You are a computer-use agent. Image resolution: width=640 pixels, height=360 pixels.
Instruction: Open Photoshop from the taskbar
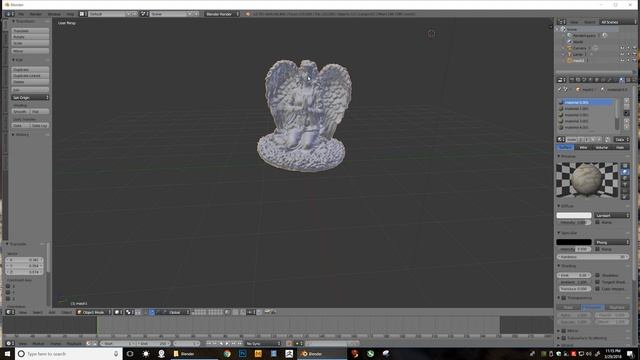click(242, 354)
